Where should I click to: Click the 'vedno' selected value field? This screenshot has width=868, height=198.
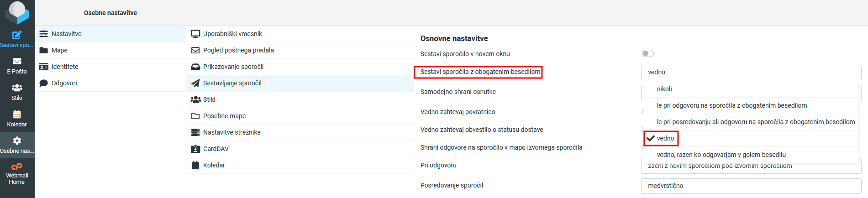(x=751, y=72)
